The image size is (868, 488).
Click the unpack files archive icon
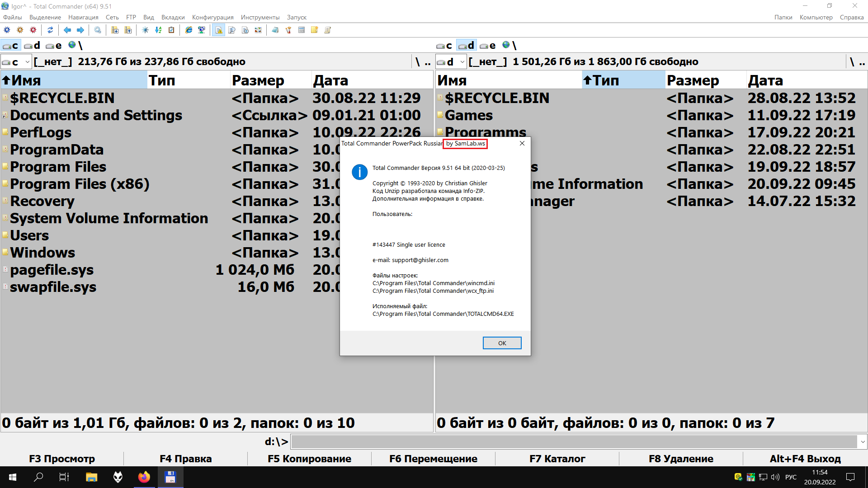128,30
